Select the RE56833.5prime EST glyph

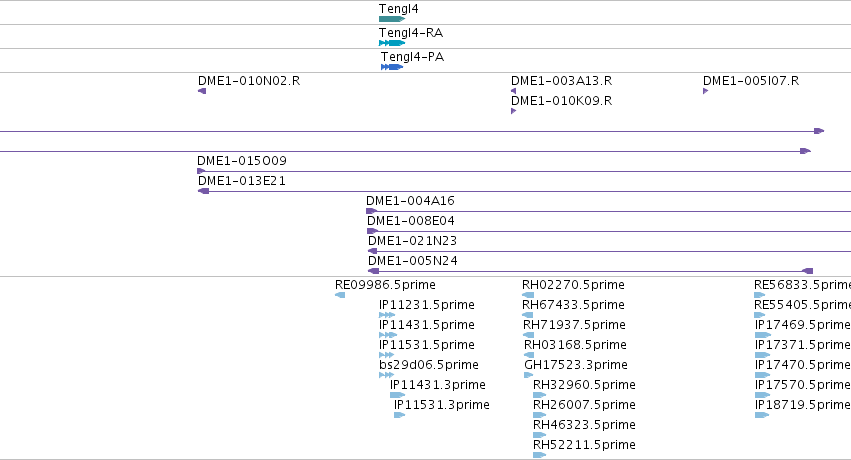pyautogui.click(x=760, y=295)
